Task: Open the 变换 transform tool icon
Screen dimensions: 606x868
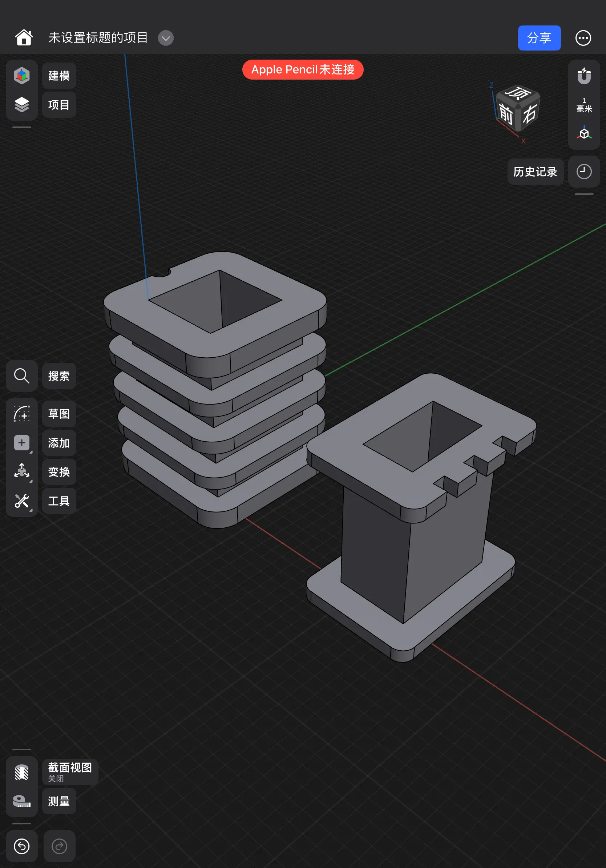Action: [x=21, y=471]
